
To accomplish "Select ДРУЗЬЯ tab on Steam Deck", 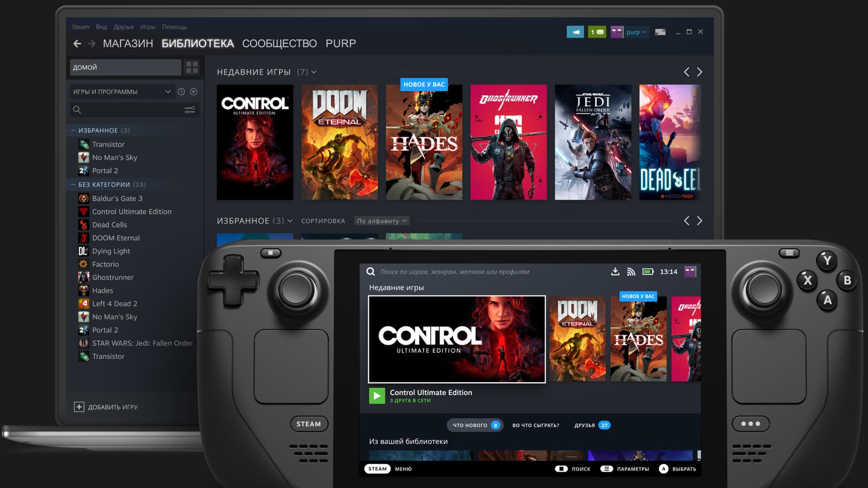I will point(592,425).
